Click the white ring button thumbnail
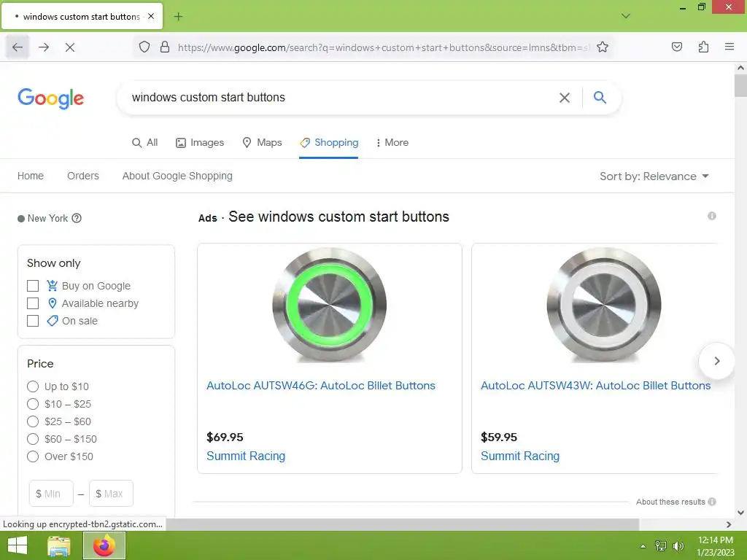This screenshot has height=560, width=747. pyautogui.click(x=604, y=305)
